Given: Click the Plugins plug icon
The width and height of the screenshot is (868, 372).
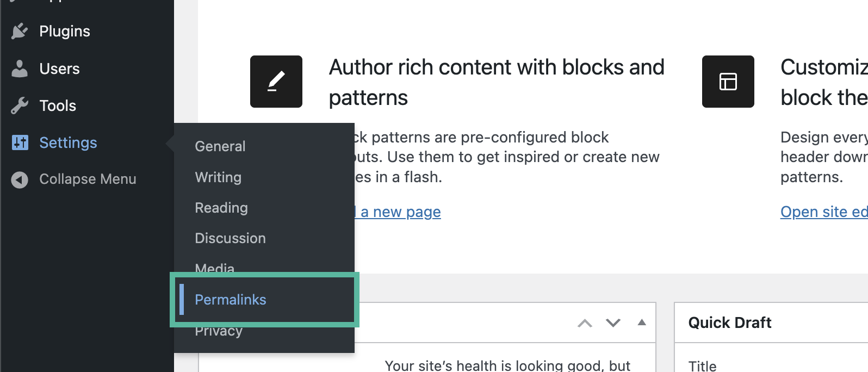Looking at the screenshot, I should point(20,31).
